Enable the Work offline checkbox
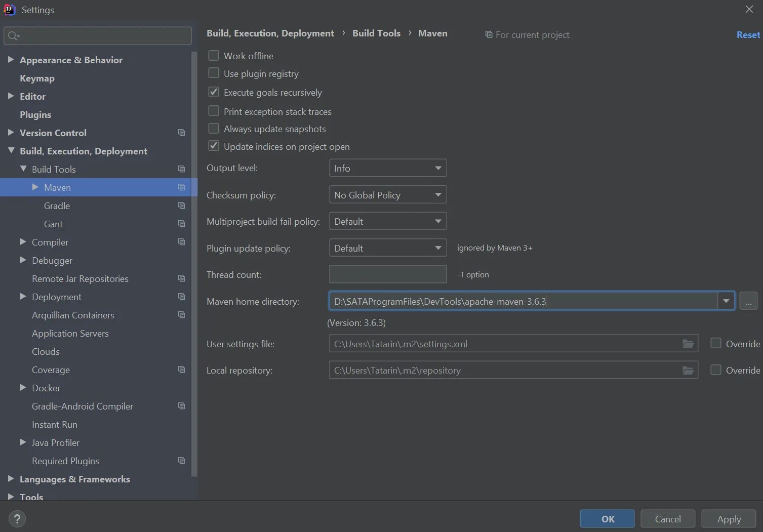The image size is (763, 532). (214, 56)
